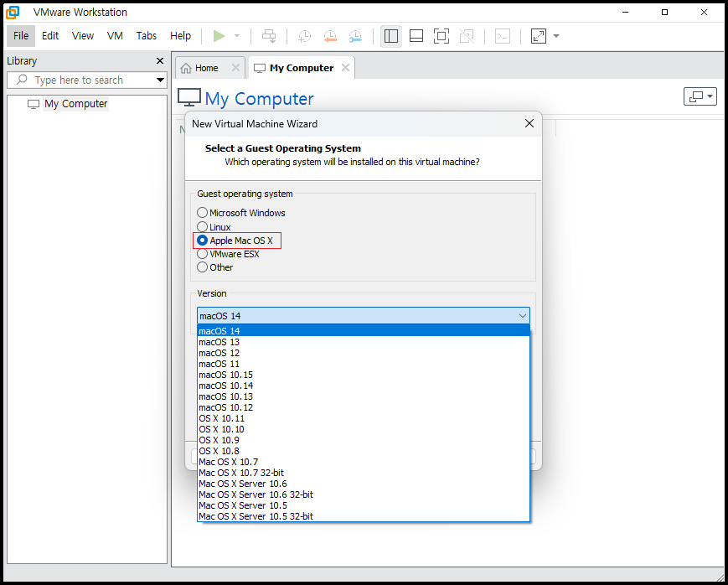Choose macOS 10.13 from the version list
This screenshot has width=728, height=585.
(364, 396)
